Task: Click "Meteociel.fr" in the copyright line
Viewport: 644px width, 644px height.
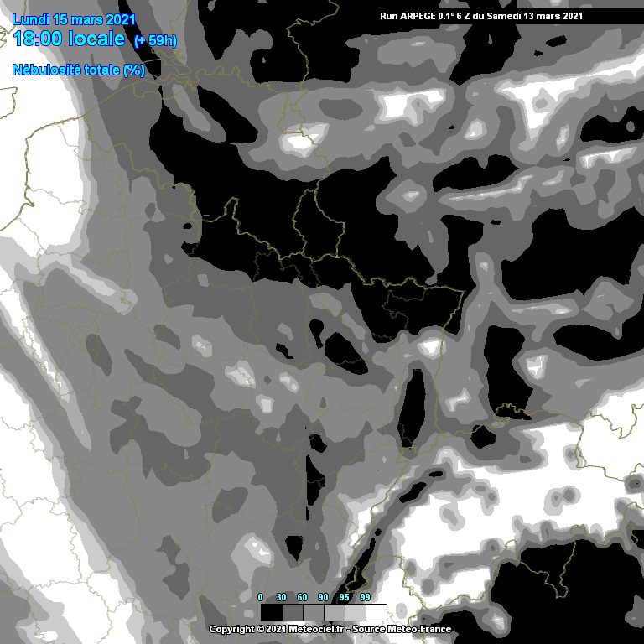Action: point(315,630)
